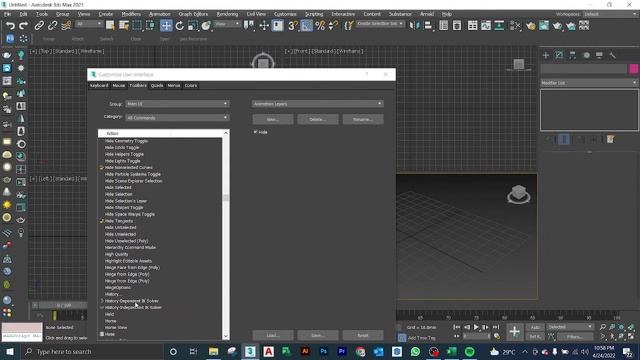This screenshot has width=640, height=360.
Task: Click the Mirror tool icon
Action: [414, 26]
